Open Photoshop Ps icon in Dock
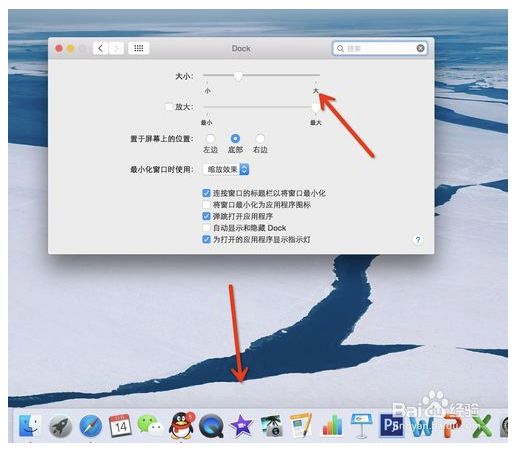Viewport: 518px width, 460px height. (x=391, y=425)
